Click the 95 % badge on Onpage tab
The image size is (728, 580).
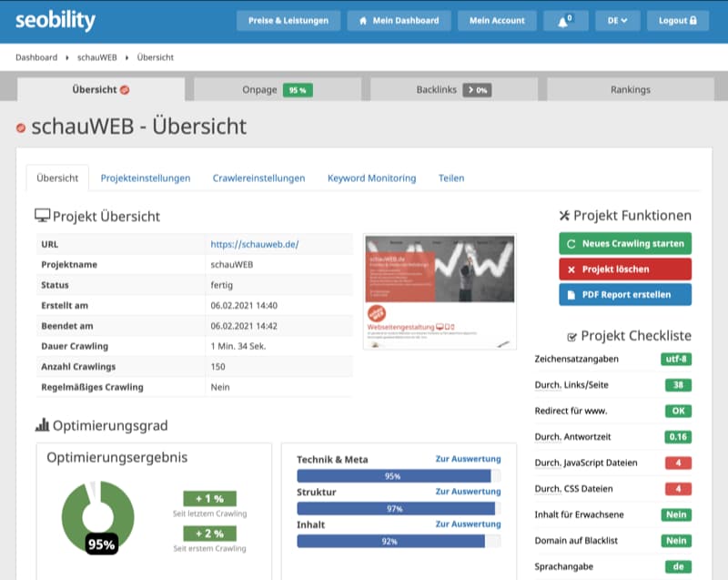(298, 90)
